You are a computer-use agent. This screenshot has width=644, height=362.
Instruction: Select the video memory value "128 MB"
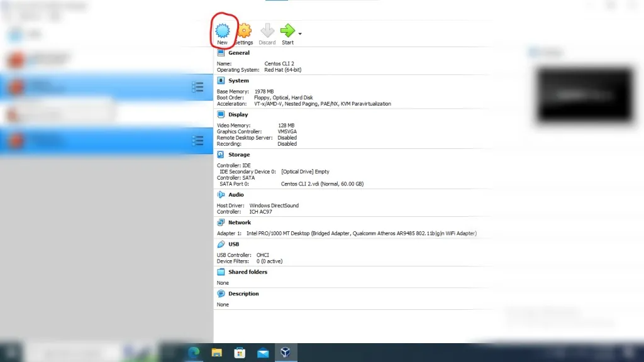tap(286, 126)
